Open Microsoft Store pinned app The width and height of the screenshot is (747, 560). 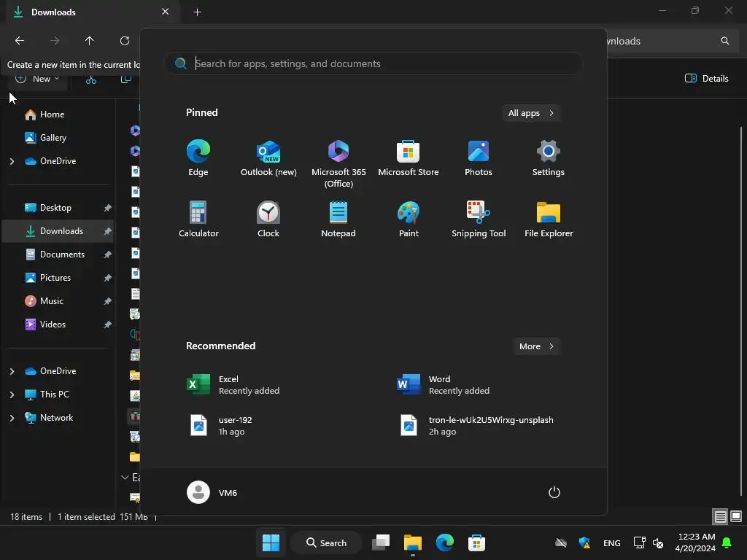[x=409, y=158]
